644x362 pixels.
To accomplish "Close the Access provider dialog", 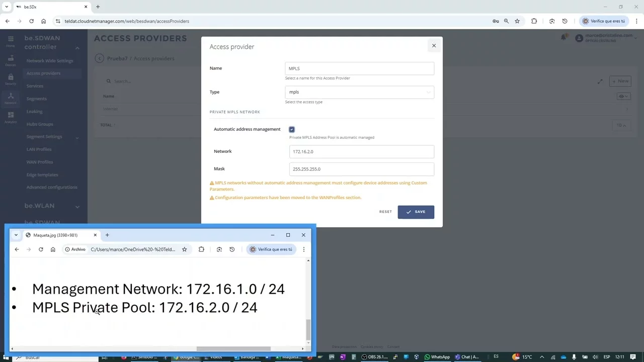I will [x=434, y=46].
